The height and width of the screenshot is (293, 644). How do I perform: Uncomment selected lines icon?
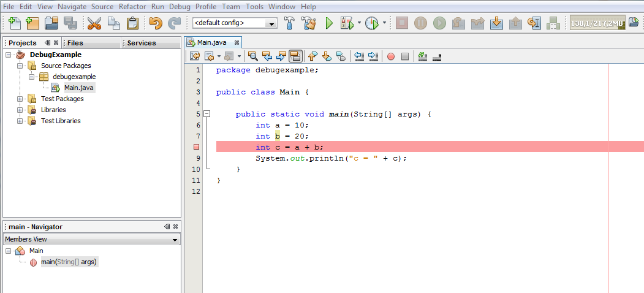[x=437, y=56]
